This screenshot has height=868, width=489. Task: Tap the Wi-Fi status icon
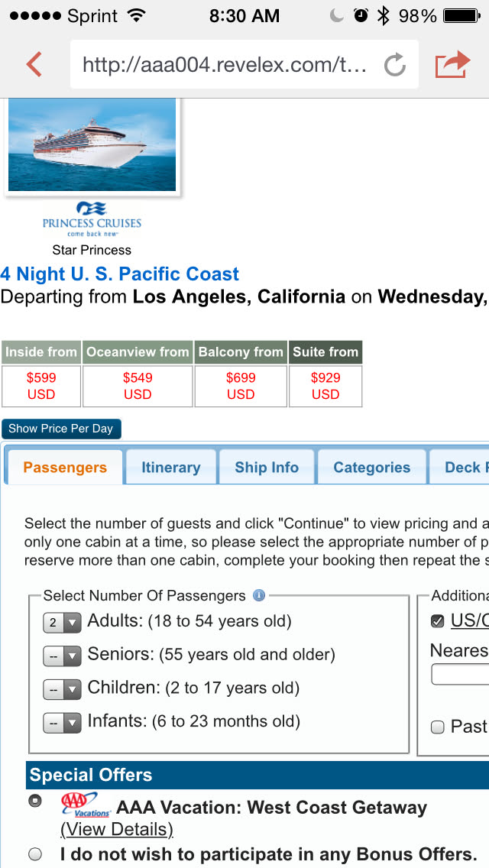point(137,15)
